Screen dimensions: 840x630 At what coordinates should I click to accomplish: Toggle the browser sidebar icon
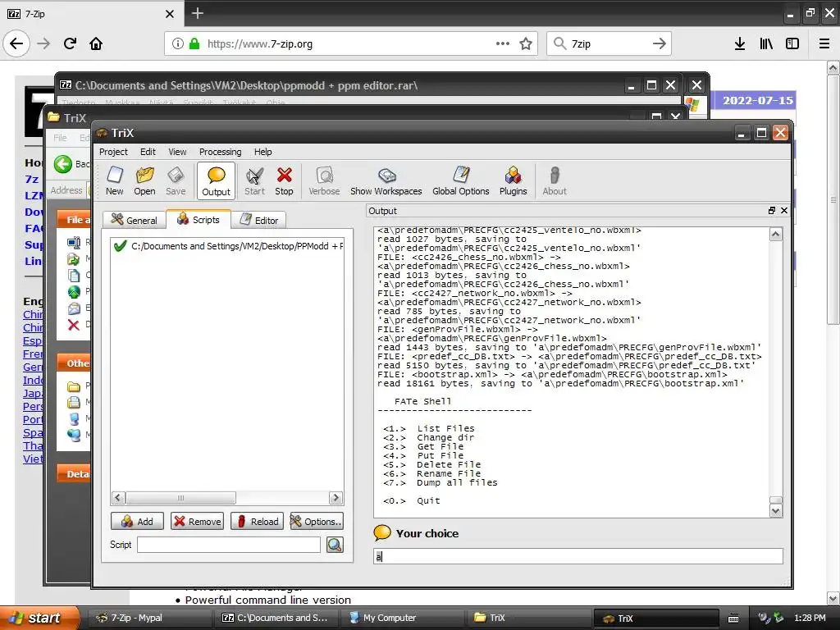(x=792, y=44)
